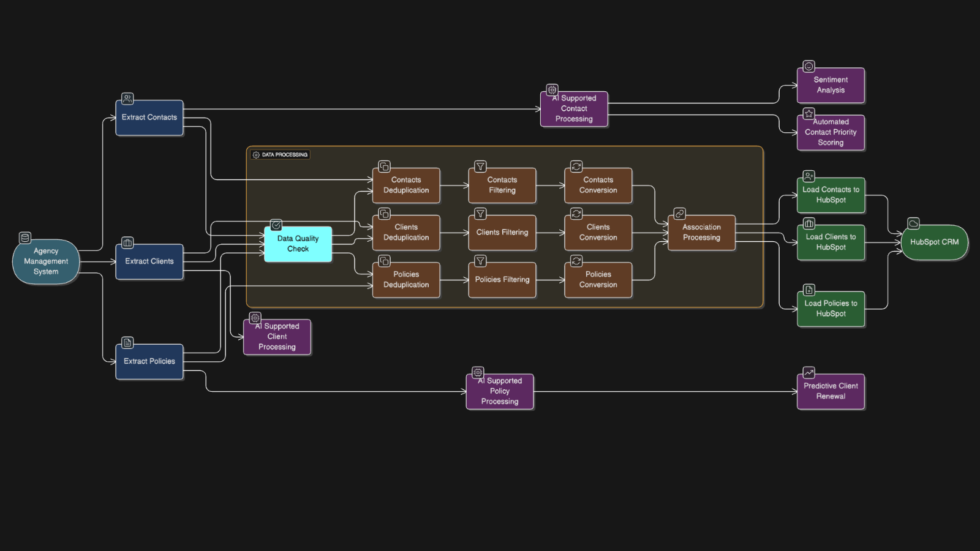Select the sync icon on Policies Conversion
This screenshot has height=551, width=980.
[x=576, y=261]
